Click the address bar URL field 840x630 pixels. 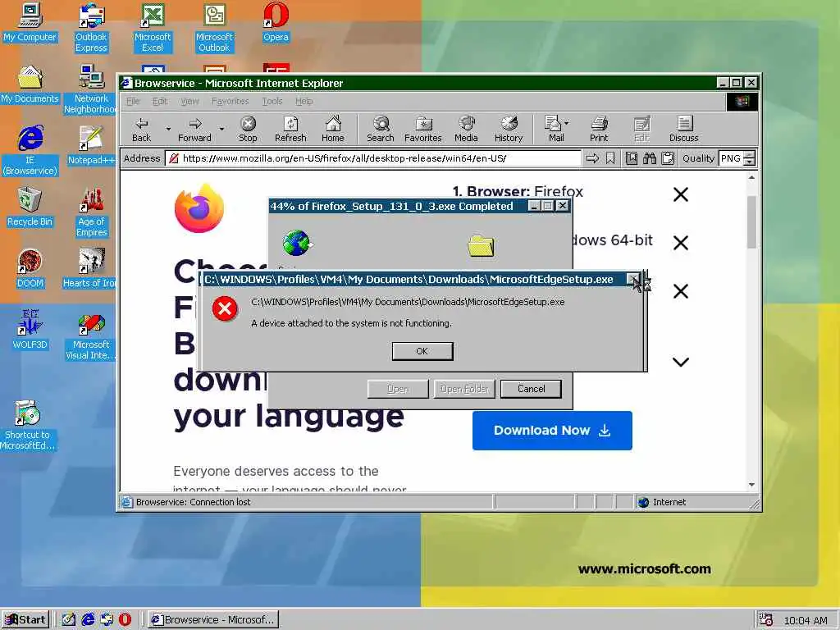point(373,158)
